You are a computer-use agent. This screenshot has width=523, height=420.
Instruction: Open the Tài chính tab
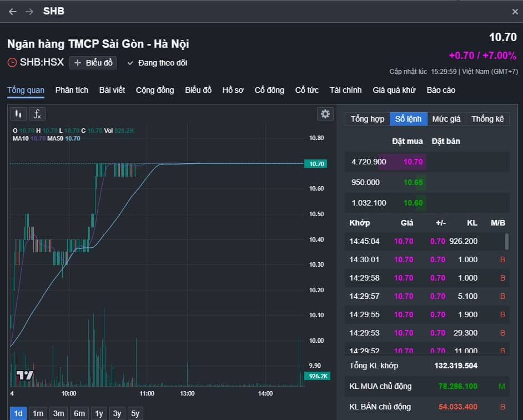[345, 90]
